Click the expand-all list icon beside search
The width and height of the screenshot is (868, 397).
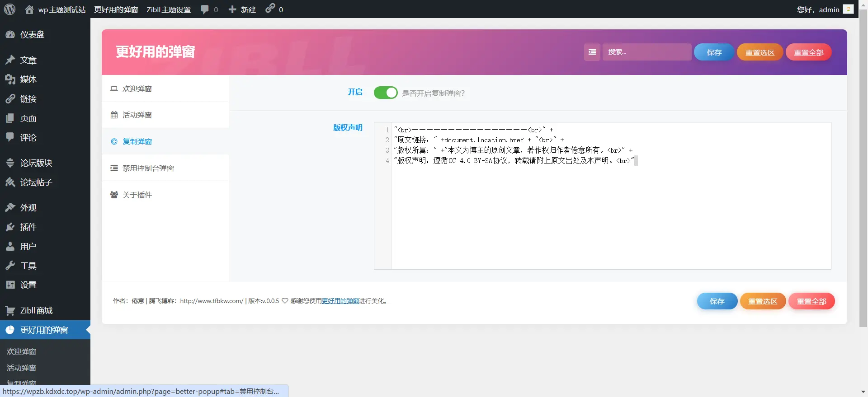coord(592,52)
